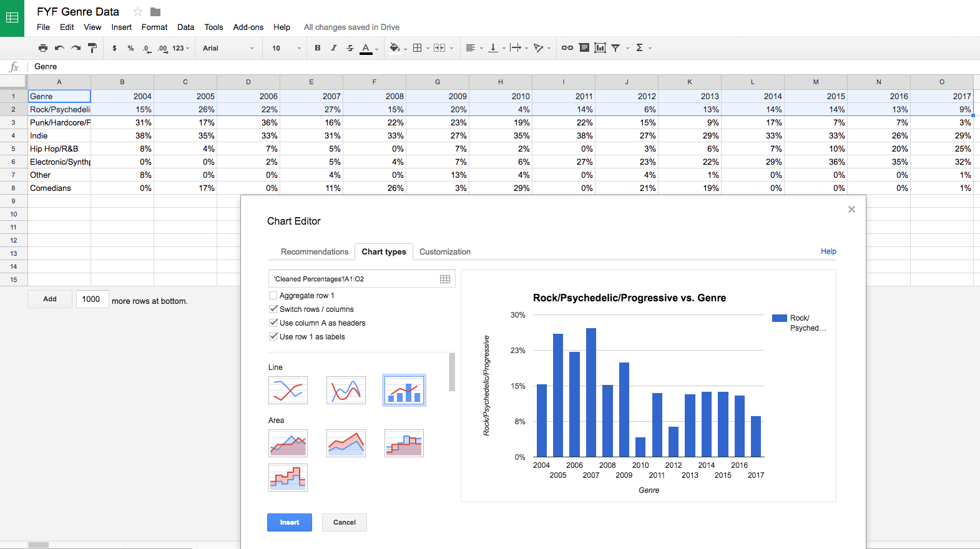Click the rows-to-add number field
The width and height of the screenshot is (980, 549).
pos(92,299)
